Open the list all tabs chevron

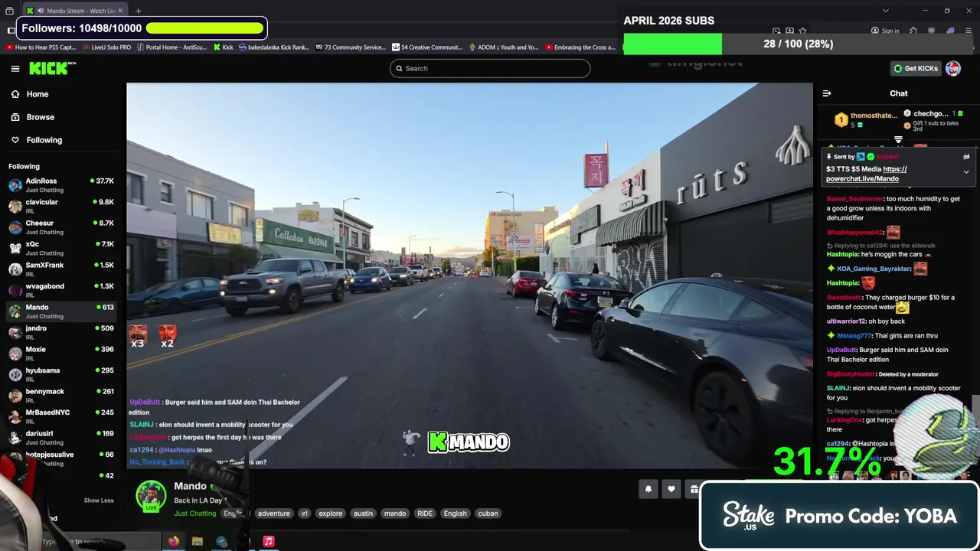(x=886, y=11)
